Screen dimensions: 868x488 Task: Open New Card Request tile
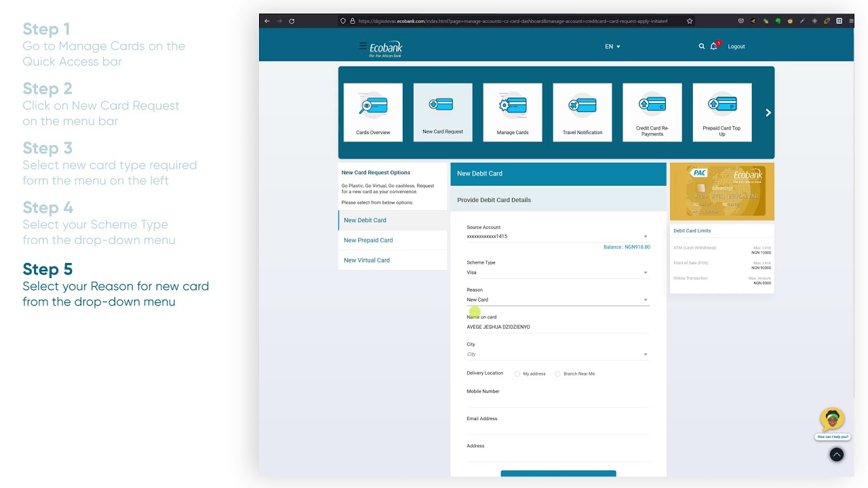[443, 113]
